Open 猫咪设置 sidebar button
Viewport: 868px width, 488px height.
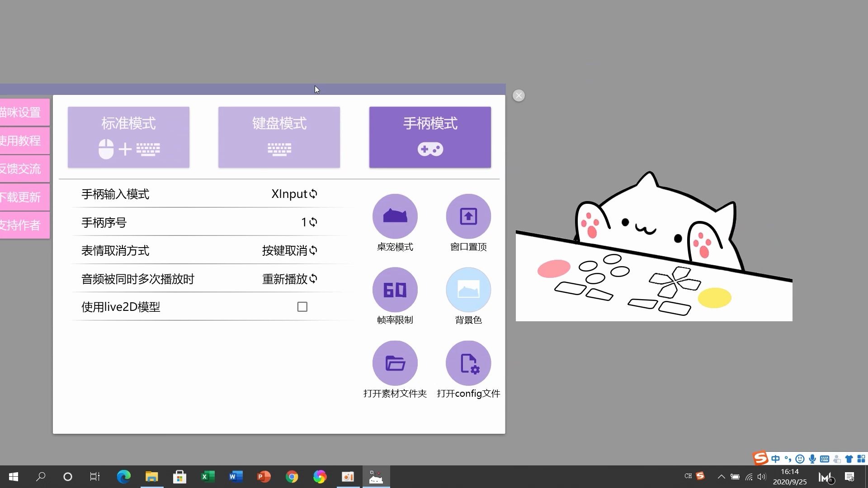pyautogui.click(x=24, y=113)
